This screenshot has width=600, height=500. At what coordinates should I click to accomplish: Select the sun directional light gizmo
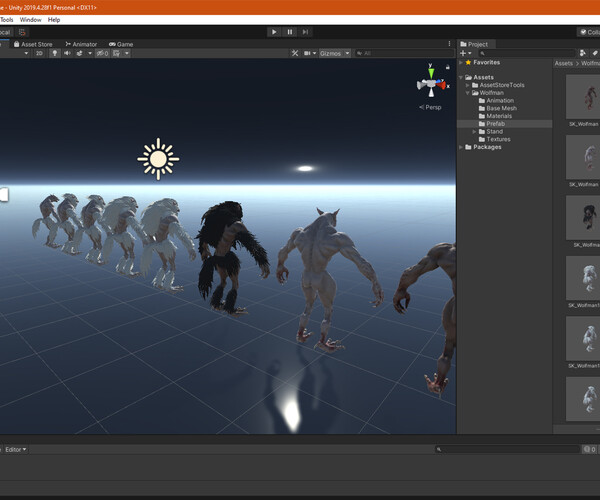[158, 159]
